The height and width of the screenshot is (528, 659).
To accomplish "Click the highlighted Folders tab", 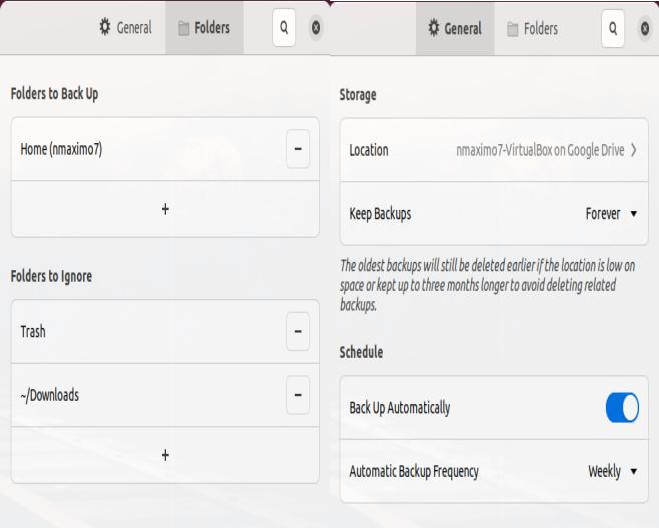I will pos(204,28).
